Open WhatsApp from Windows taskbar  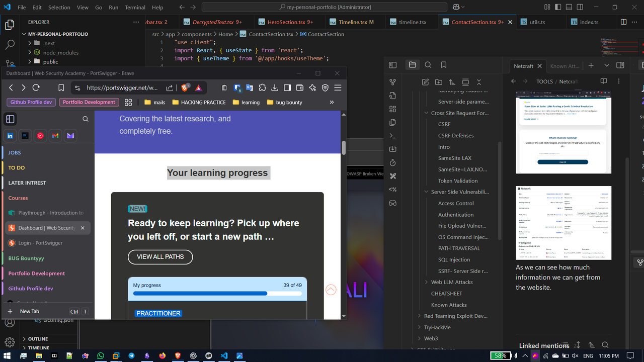[x=101, y=355]
